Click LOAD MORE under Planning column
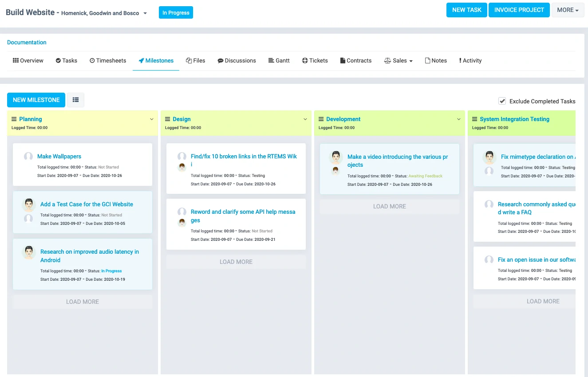The image size is (588, 377). pyautogui.click(x=83, y=302)
